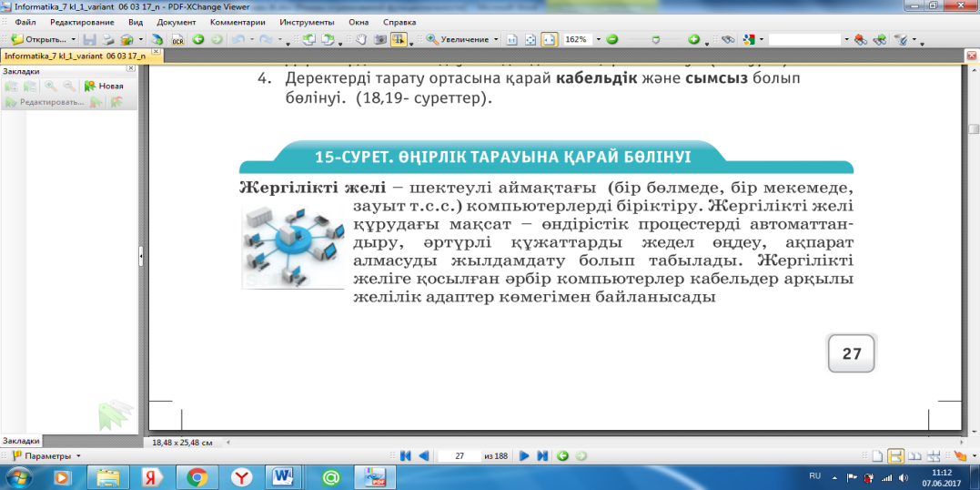Close the Закладки bookmarks panel

130,68
